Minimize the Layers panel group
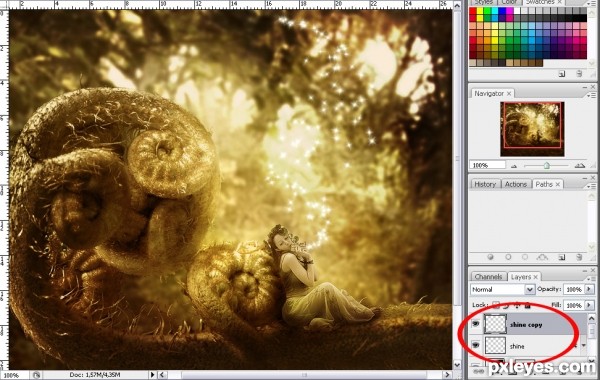600x380 pixels. 585,271
